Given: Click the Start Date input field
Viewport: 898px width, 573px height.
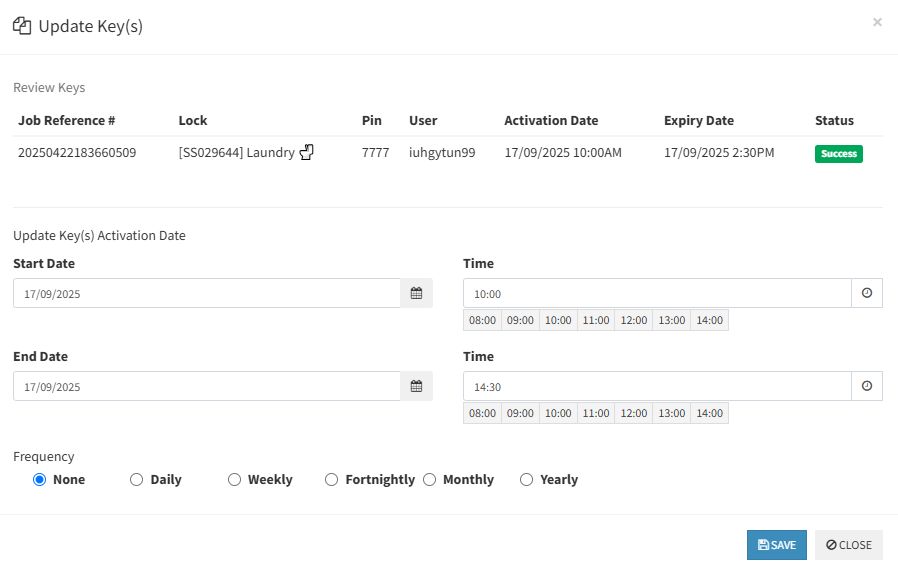Looking at the screenshot, I should (206, 294).
